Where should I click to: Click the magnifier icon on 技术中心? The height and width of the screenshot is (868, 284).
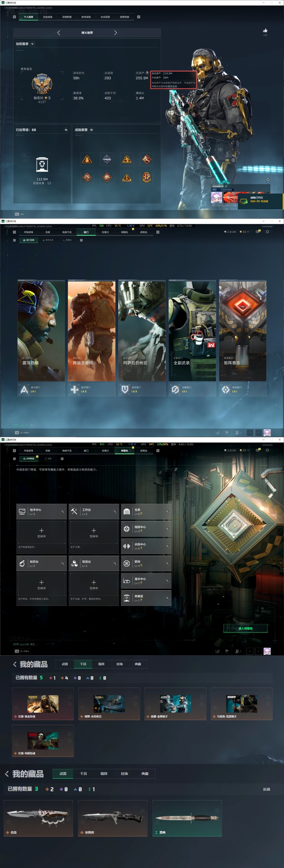point(62,512)
